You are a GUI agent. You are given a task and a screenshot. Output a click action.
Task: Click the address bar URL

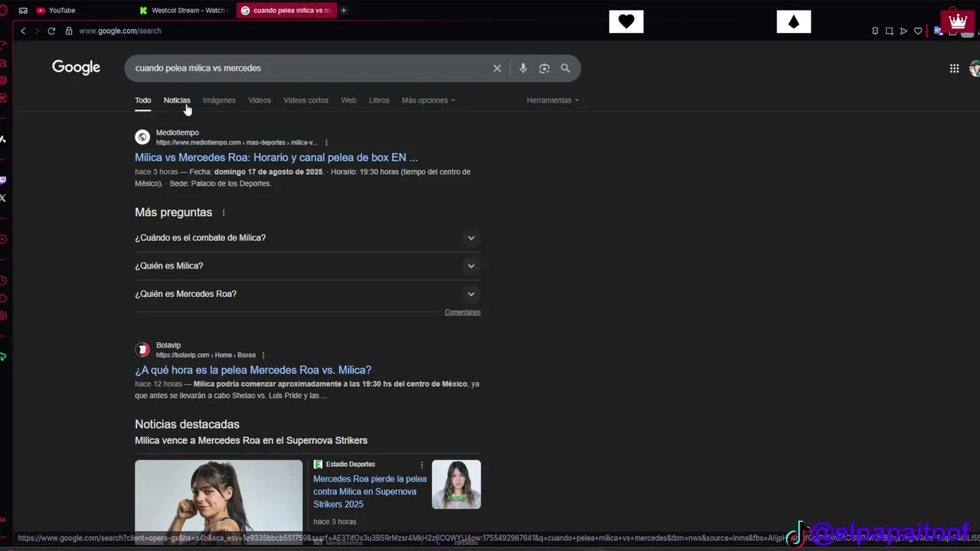(120, 31)
